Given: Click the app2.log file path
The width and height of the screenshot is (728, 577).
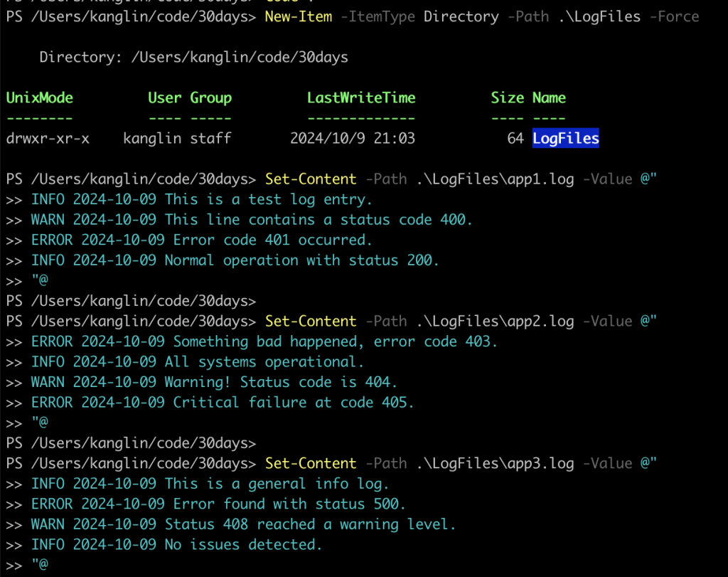Looking at the screenshot, I should (x=495, y=322).
